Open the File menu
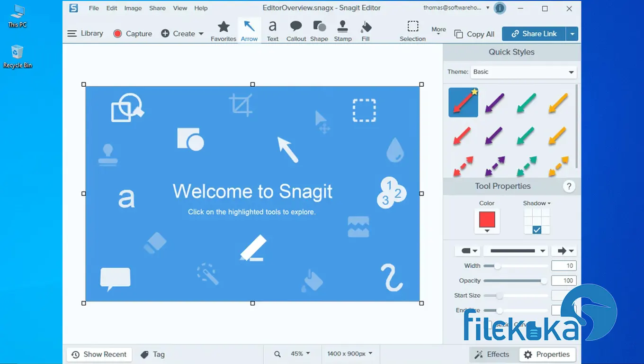This screenshot has width=644, height=364. pyautogui.click(x=94, y=8)
